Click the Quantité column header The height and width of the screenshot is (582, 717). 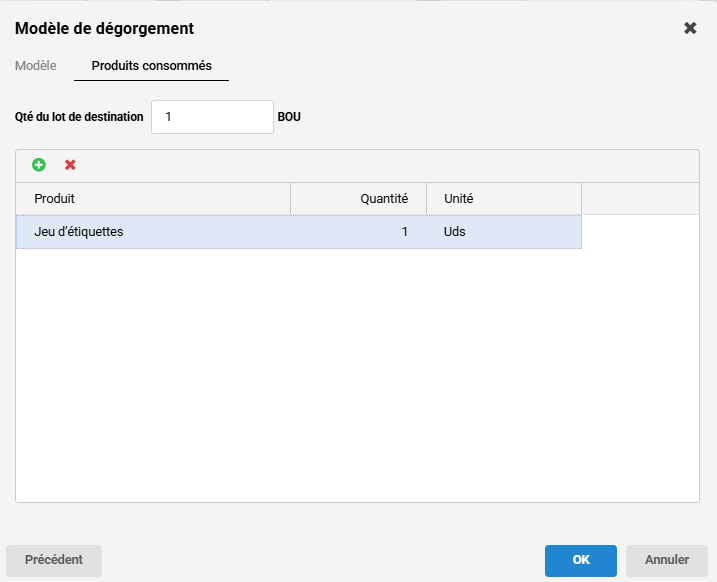click(358, 199)
